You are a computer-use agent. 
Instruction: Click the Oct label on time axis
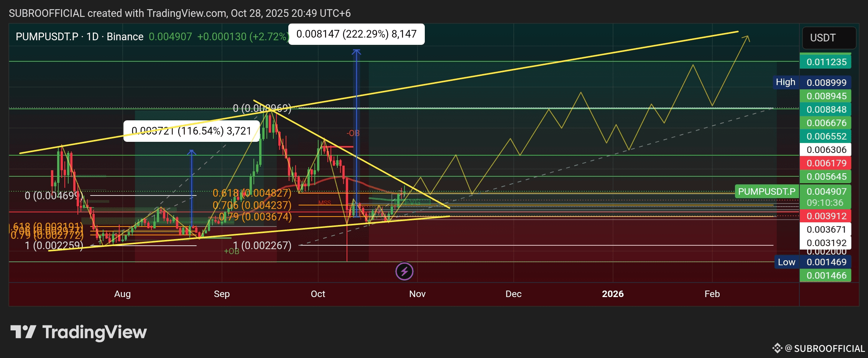[318, 294]
